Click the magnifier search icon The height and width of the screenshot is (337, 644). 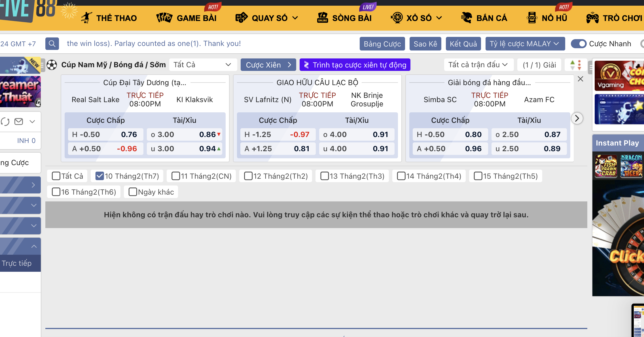tap(52, 44)
